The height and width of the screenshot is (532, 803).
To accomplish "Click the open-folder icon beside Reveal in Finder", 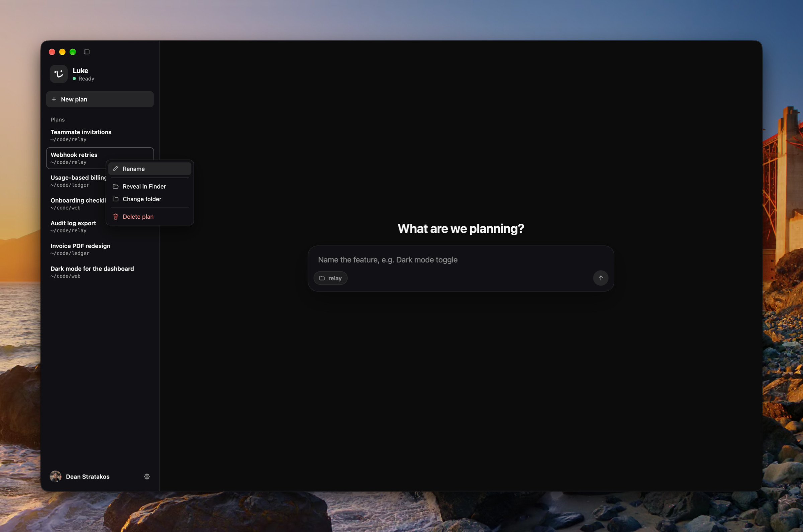I will click(115, 186).
